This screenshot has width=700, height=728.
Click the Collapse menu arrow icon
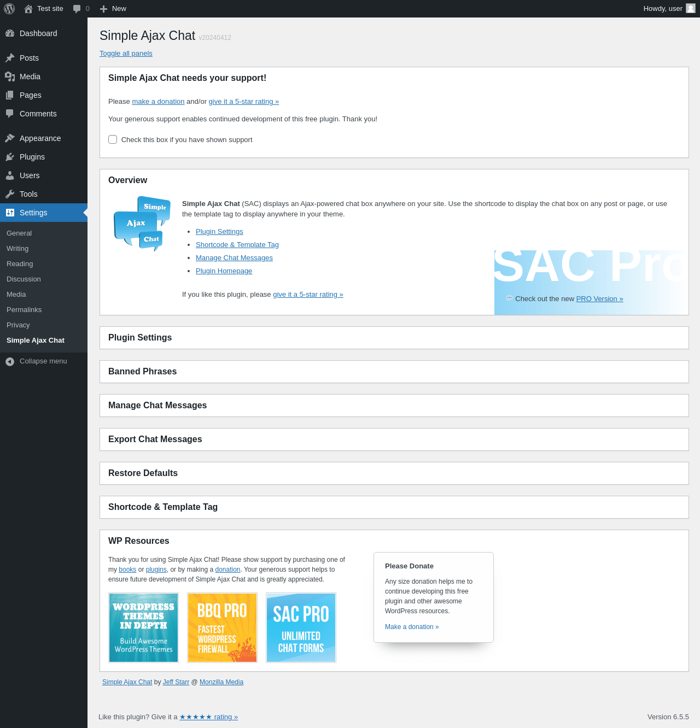[x=10, y=361]
